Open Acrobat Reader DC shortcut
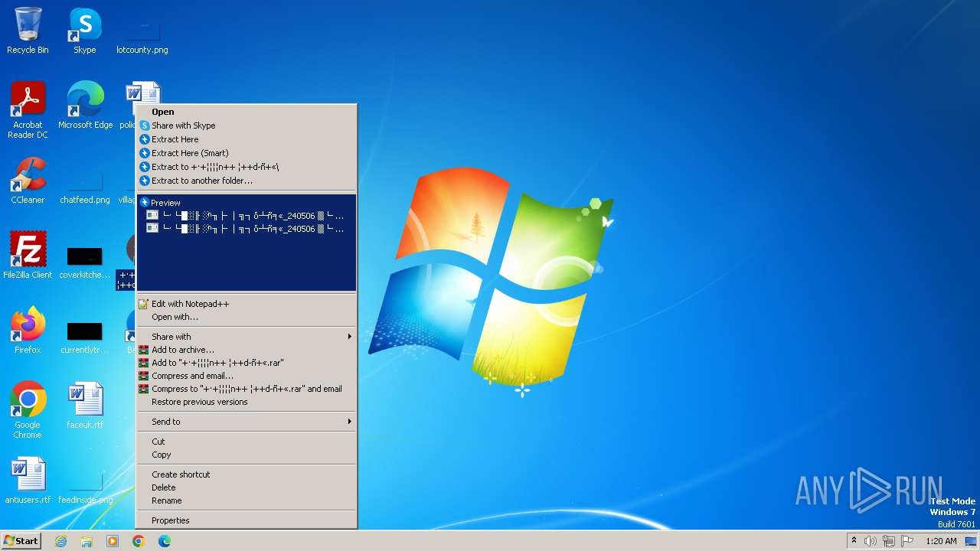The image size is (980, 551). pyautogui.click(x=28, y=110)
